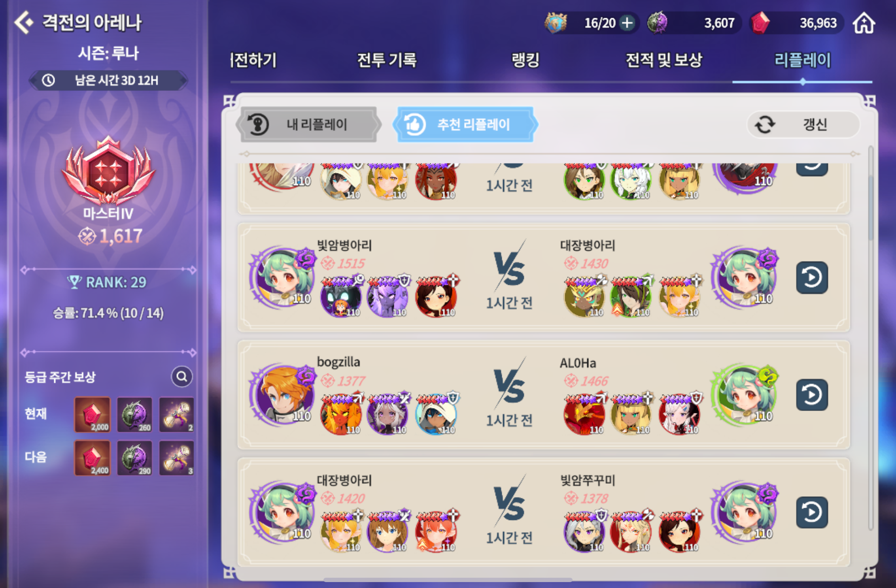Open the 랭킹 tab

point(526,60)
